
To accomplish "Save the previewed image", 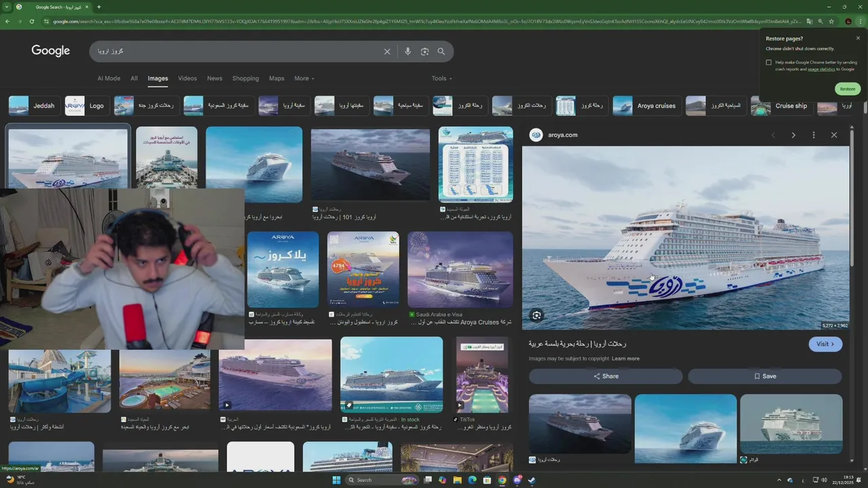I will point(765,376).
